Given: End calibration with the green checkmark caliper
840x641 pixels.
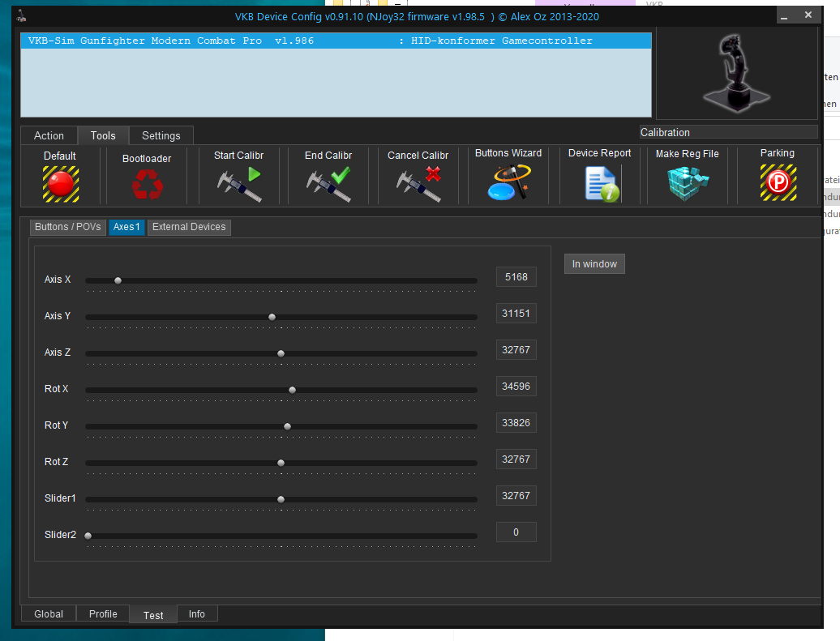Looking at the screenshot, I should tap(328, 184).
